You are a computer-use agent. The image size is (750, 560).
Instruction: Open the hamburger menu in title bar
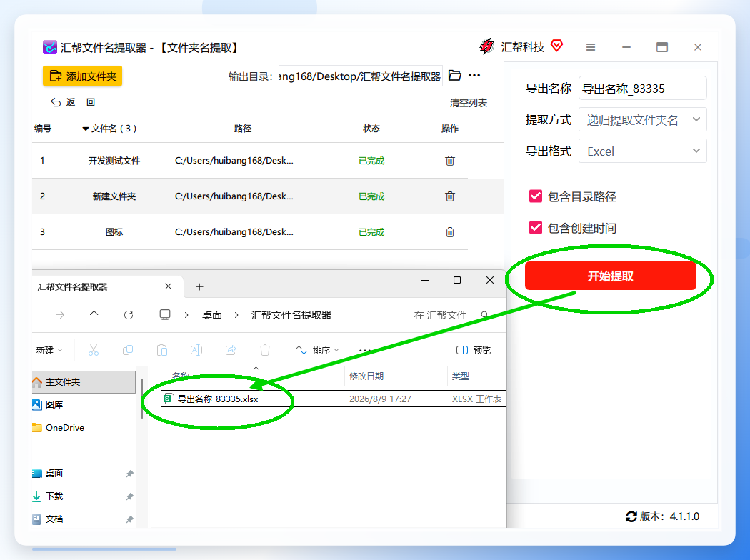tap(591, 47)
